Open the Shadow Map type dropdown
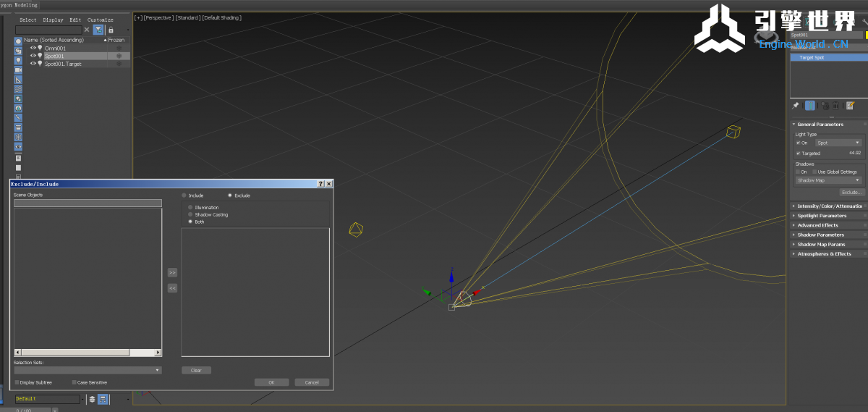This screenshot has width=868, height=412. [x=828, y=180]
